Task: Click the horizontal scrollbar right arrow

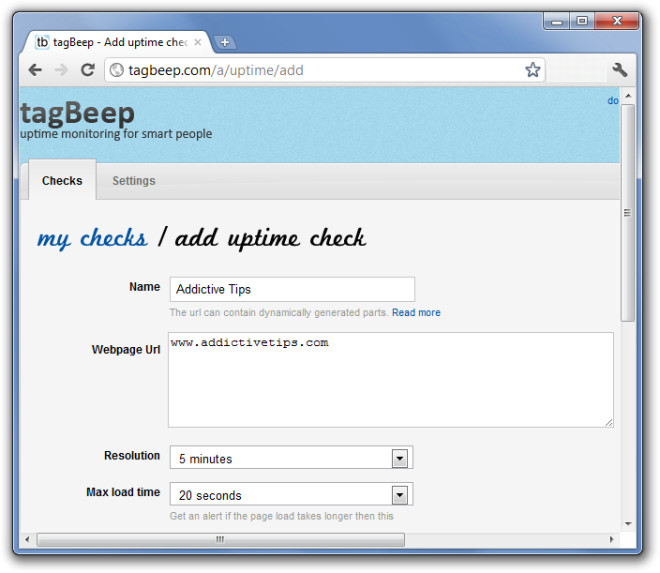Action: point(611,539)
